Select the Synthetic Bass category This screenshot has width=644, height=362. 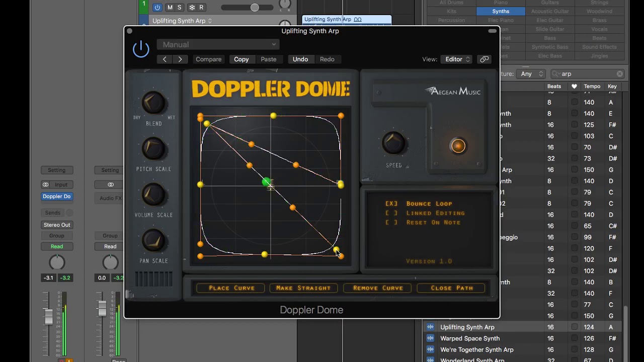click(550, 47)
